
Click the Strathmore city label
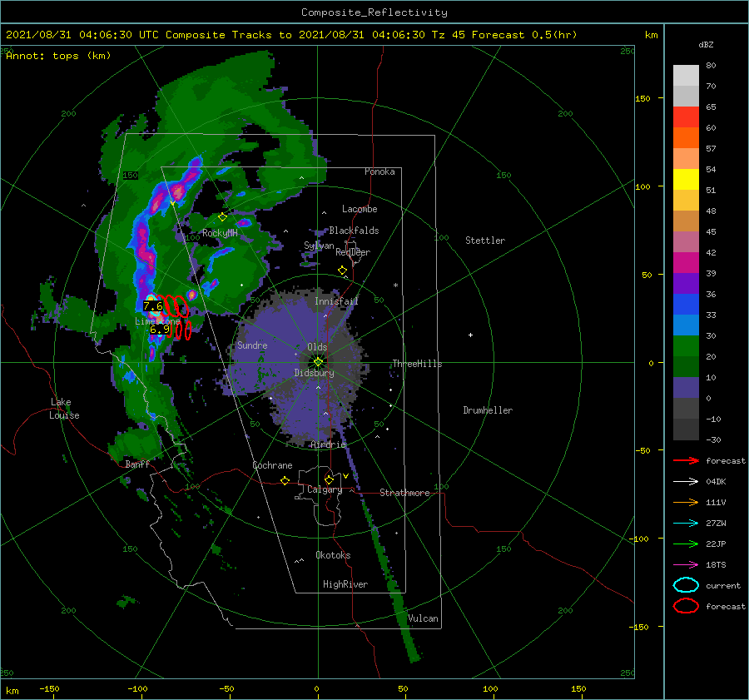[x=404, y=493]
